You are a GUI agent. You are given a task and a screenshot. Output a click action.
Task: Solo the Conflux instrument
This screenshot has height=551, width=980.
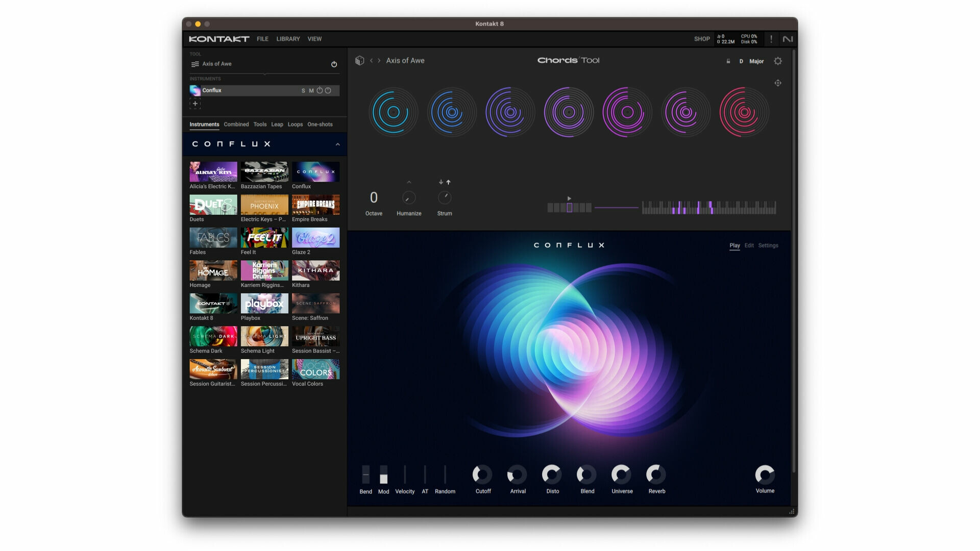(303, 91)
